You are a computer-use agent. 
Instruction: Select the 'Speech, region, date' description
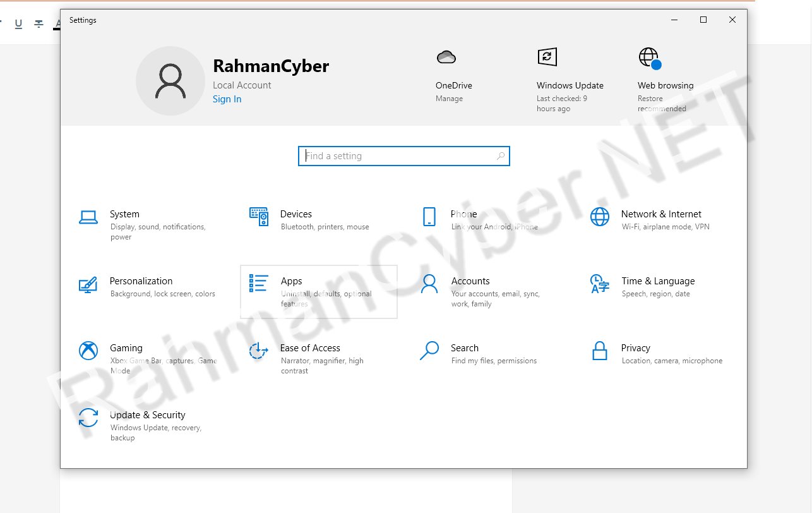[656, 294]
